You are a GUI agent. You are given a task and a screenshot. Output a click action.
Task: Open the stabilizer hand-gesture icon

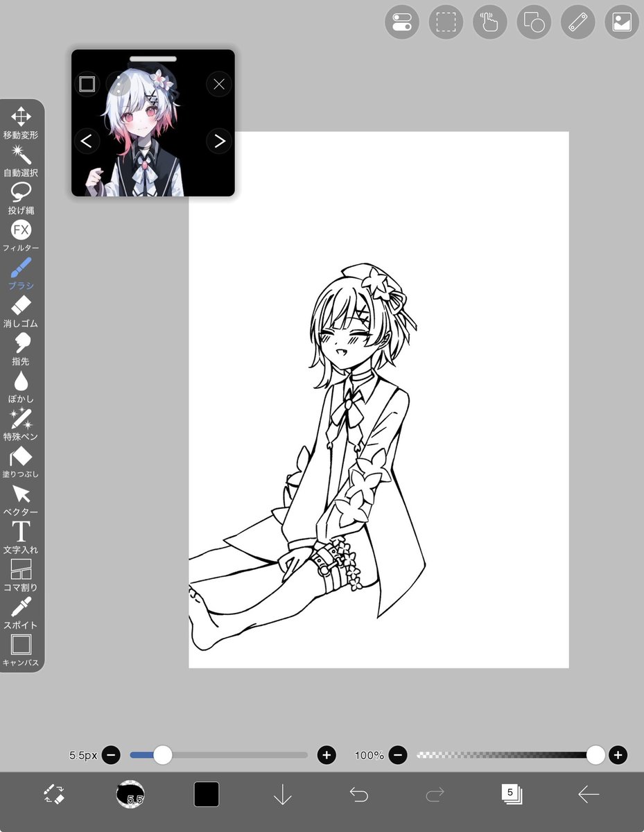point(490,22)
